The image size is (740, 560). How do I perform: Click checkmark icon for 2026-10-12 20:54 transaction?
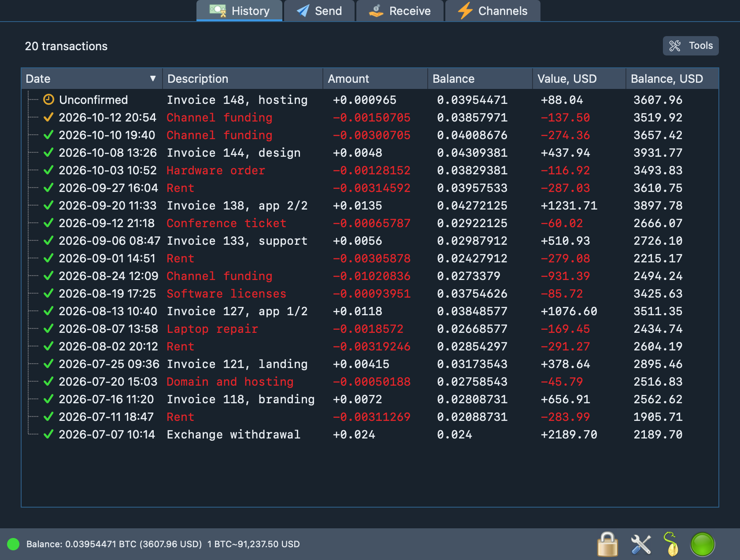point(48,118)
